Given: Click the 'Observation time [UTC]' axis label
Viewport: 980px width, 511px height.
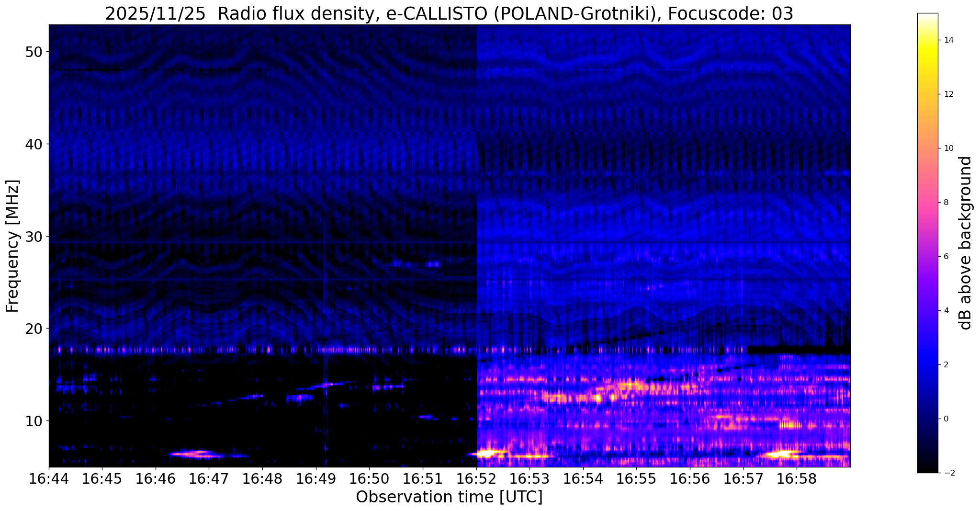Looking at the screenshot, I should pyautogui.click(x=449, y=497).
